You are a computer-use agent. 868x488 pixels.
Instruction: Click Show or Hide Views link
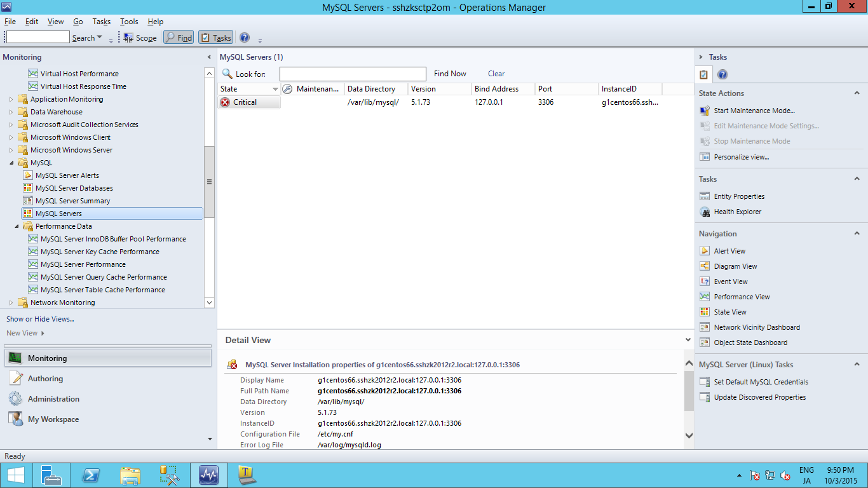40,319
